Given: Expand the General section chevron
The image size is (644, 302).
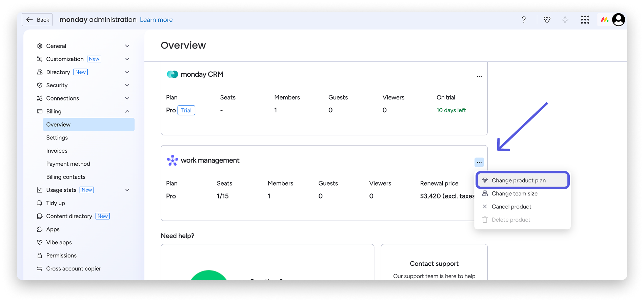Looking at the screenshot, I should [127, 46].
